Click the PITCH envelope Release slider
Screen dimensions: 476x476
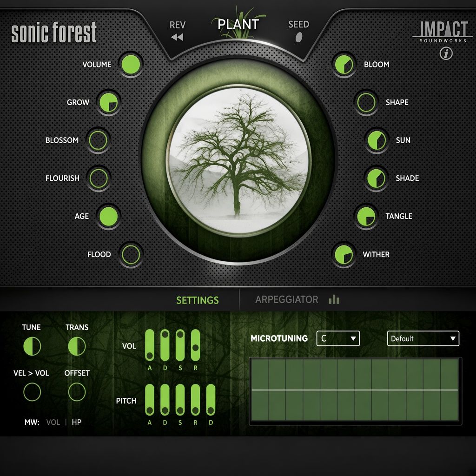(196, 400)
